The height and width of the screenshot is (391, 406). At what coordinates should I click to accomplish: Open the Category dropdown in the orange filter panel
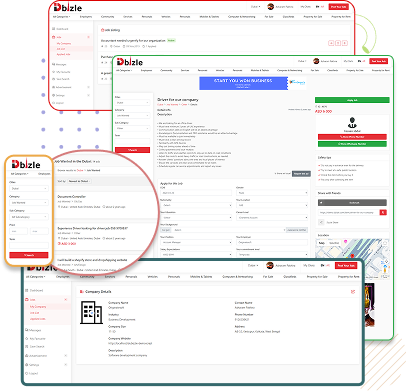(29, 203)
